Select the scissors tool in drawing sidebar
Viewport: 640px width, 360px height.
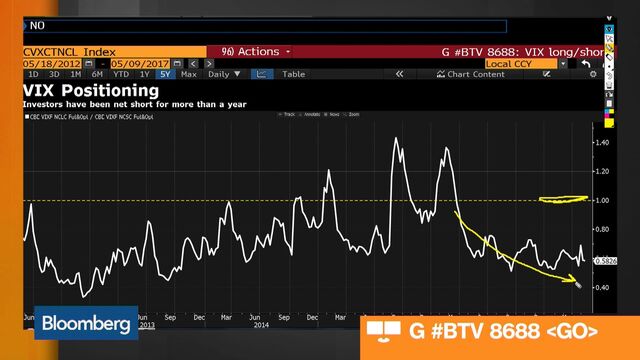pyautogui.click(x=609, y=38)
